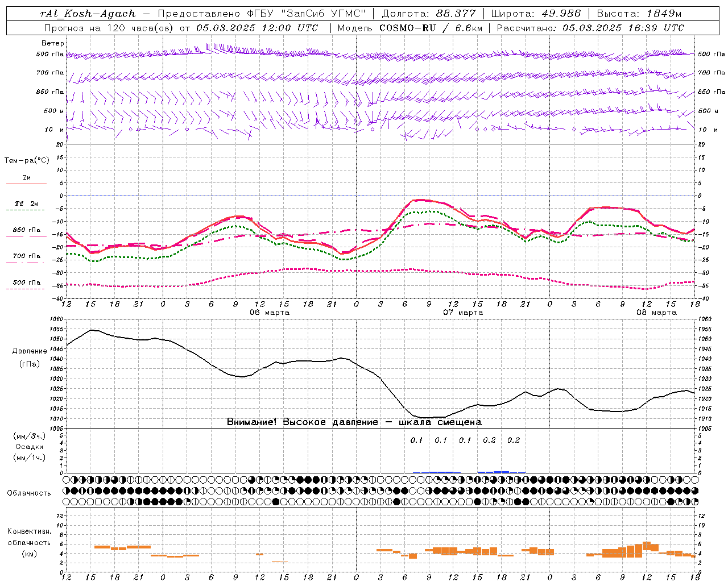Select the Модель COSMO-RU / 6.6км text

coord(410,28)
